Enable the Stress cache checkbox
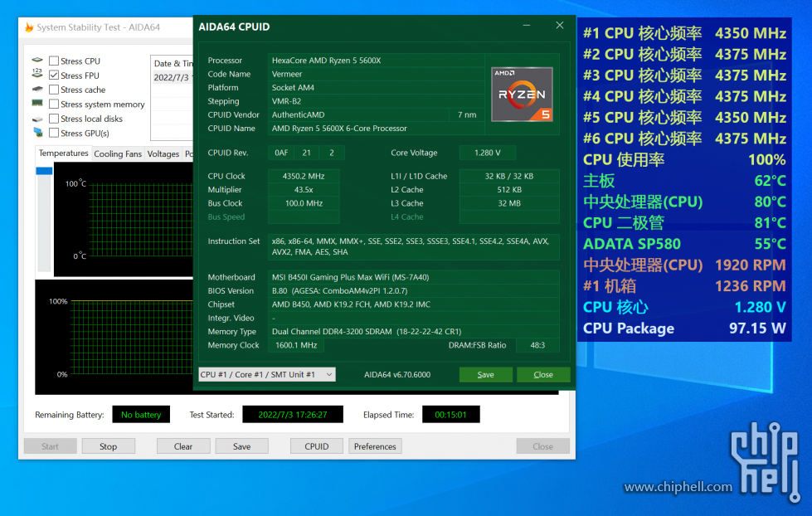 point(54,90)
